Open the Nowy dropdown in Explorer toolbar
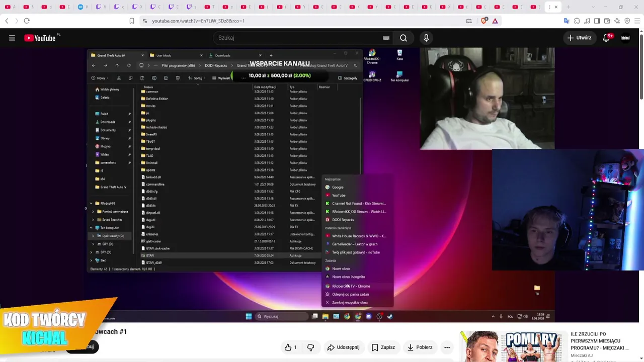 [x=100, y=78]
